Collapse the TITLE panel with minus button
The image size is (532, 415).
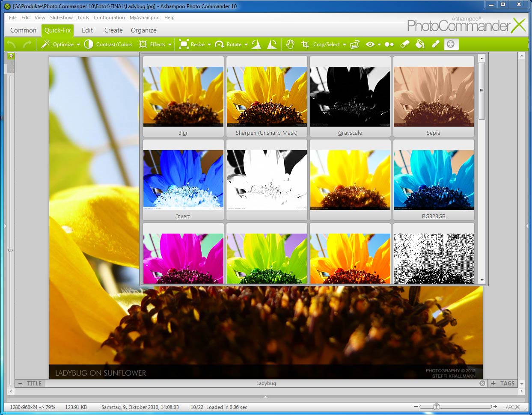pyautogui.click(x=20, y=383)
